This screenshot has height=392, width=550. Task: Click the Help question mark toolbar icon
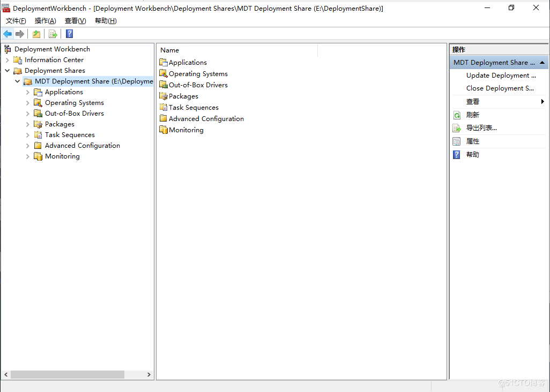point(70,34)
